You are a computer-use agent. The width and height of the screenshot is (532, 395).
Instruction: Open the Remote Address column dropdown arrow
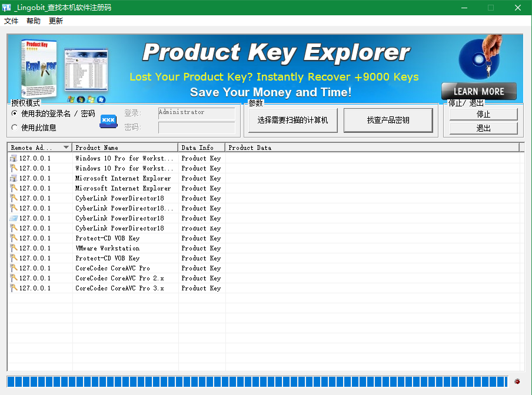66,147
